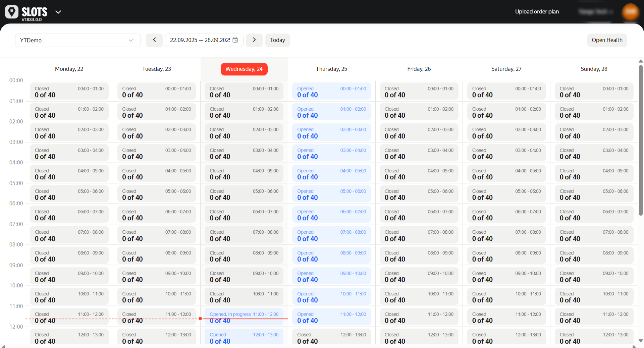Open the calendar icon in the date field

[236, 40]
